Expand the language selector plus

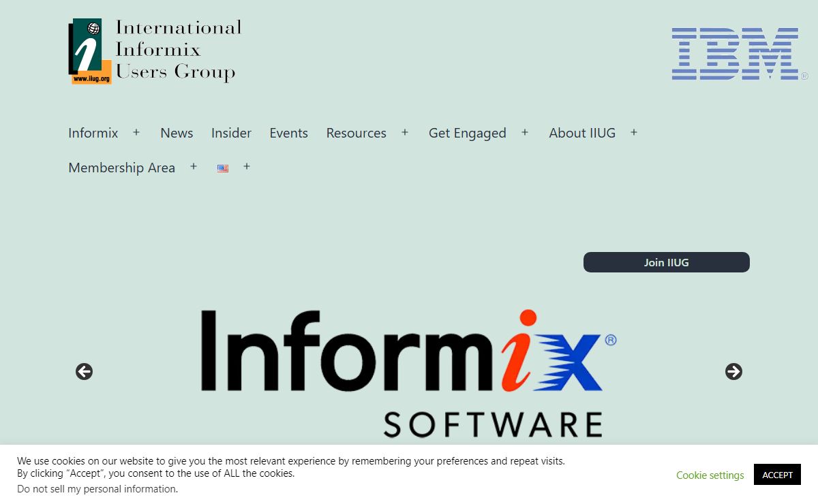pos(247,166)
